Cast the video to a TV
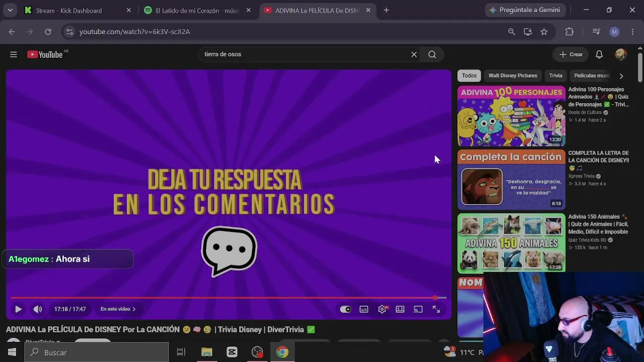The height and width of the screenshot is (362, 644). pyautogui.click(x=418, y=309)
